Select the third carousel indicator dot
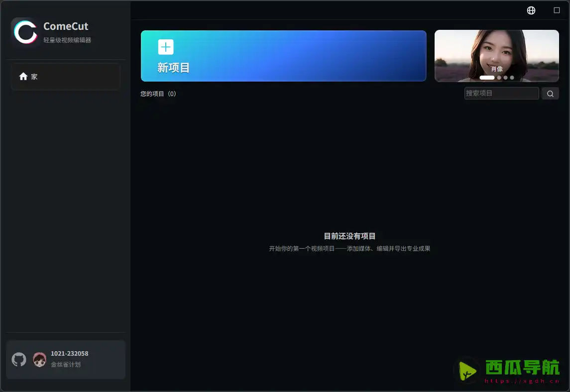This screenshot has height=392, width=570. (x=505, y=78)
